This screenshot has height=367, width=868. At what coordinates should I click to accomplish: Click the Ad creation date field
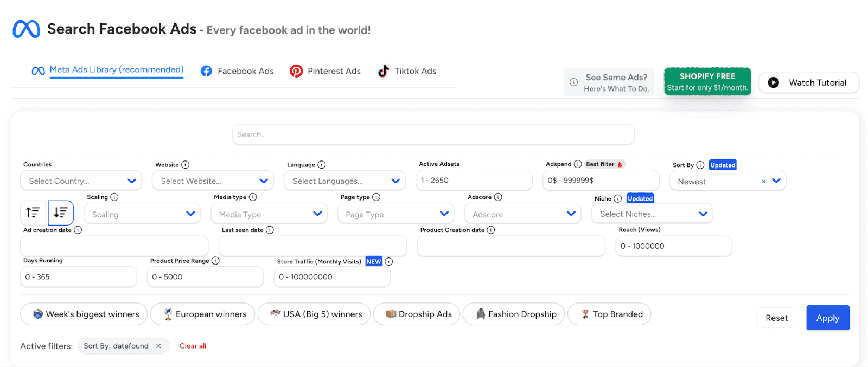point(114,246)
